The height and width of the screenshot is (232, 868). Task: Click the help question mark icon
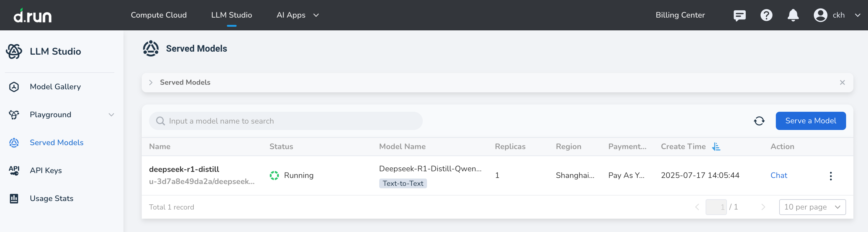click(766, 15)
